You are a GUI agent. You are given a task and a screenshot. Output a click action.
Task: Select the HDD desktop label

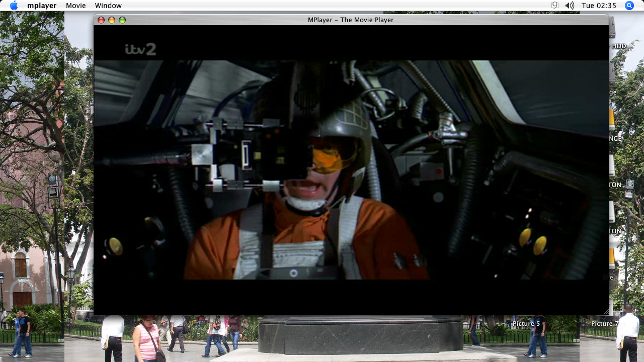619,46
